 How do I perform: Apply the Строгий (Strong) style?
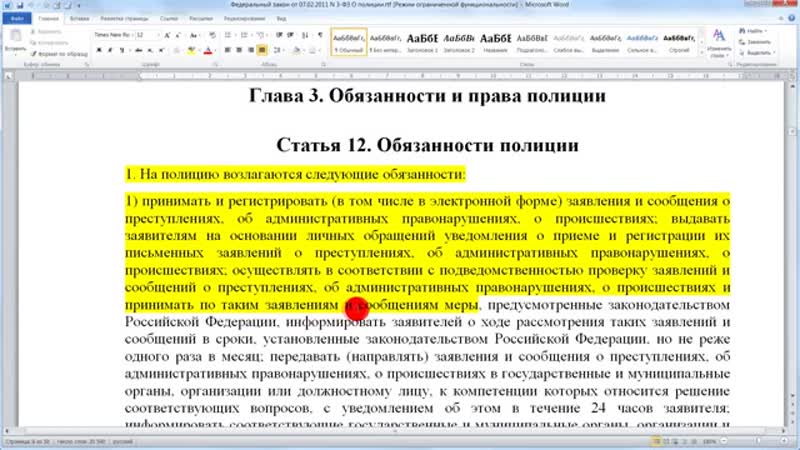tap(679, 42)
